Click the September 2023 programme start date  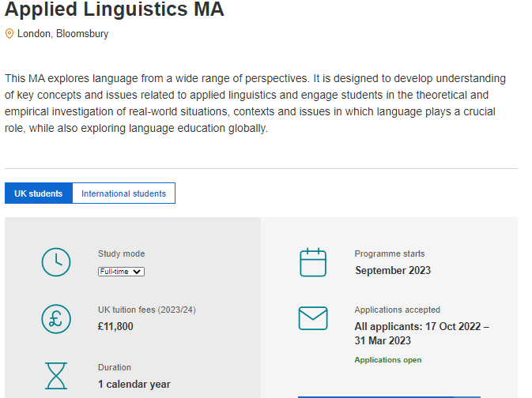coord(393,270)
